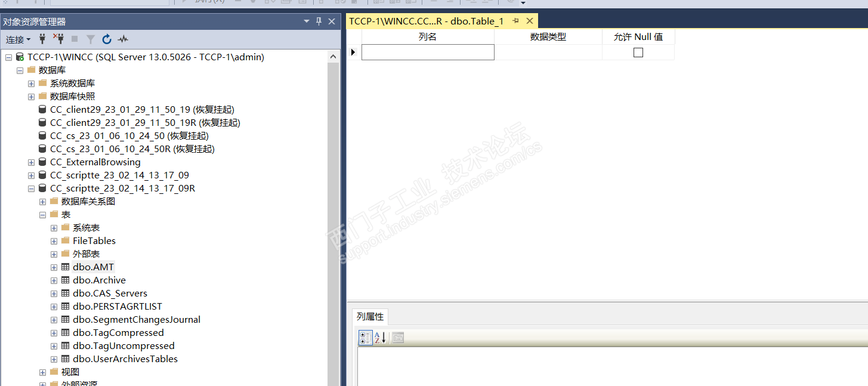The height and width of the screenshot is (386, 868).
Task: Expand the 系统表 folder
Action: (54, 228)
